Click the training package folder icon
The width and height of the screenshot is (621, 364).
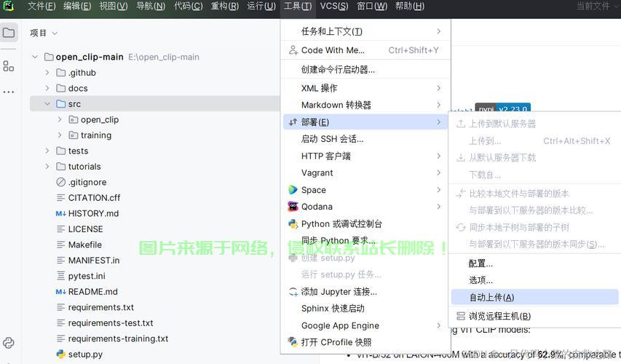coord(74,135)
